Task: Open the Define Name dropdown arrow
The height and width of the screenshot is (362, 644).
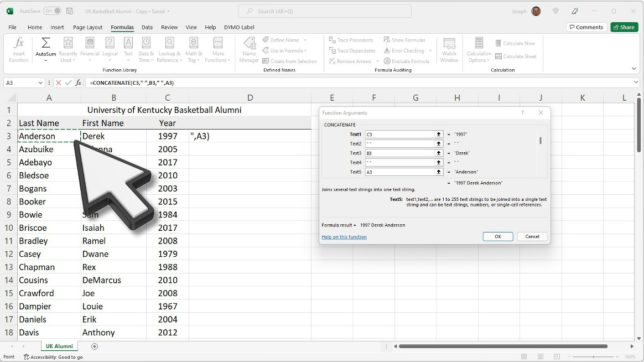Action: pyautogui.click(x=305, y=40)
